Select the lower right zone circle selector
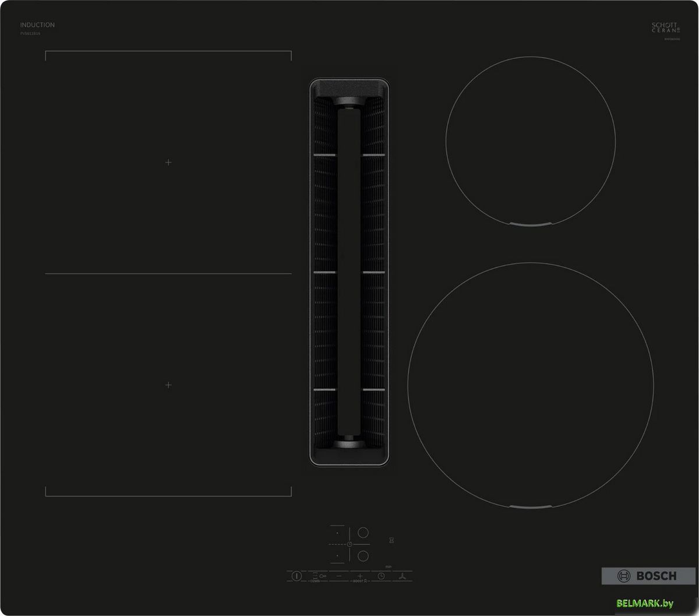699x616 pixels. 363,555
